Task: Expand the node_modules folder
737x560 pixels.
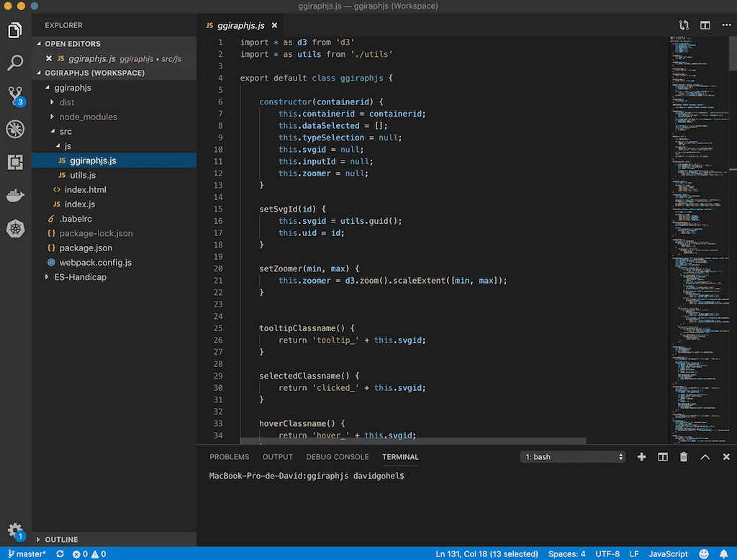Action: coord(52,117)
